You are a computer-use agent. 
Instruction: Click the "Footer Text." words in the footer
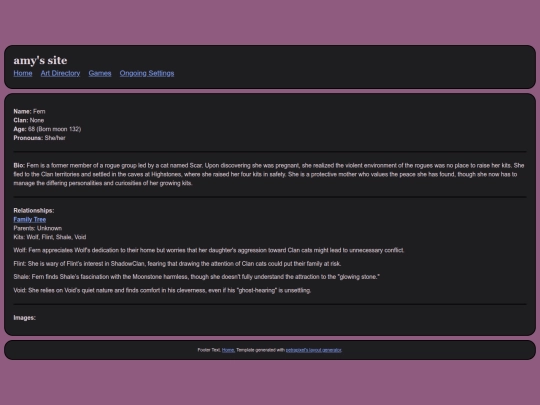(x=209, y=350)
